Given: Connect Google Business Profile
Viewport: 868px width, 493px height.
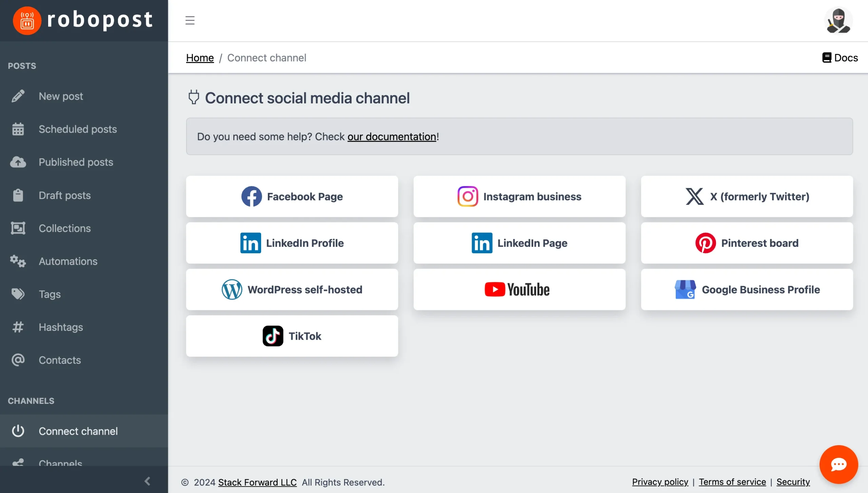Looking at the screenshot, I should 747,290.
